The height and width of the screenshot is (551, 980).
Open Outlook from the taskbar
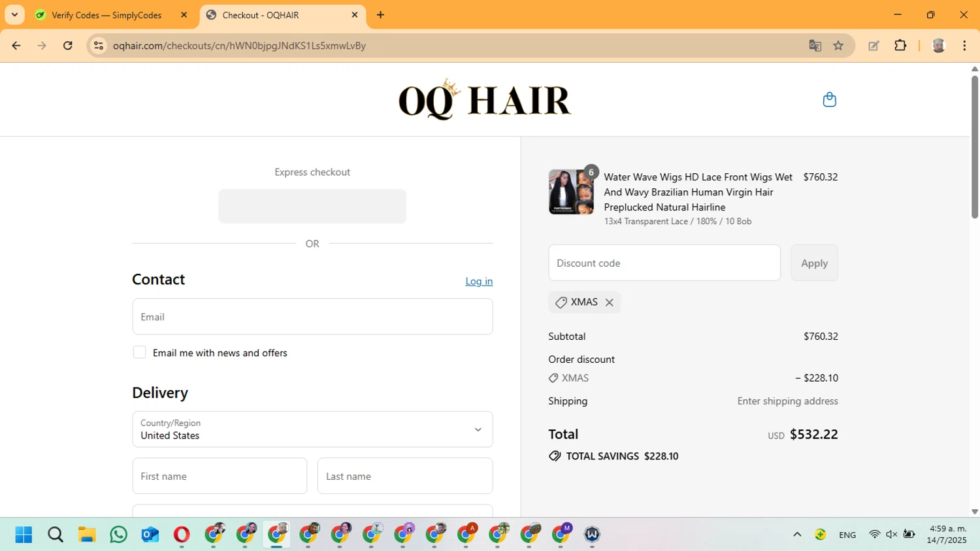(x=150, y=535)
